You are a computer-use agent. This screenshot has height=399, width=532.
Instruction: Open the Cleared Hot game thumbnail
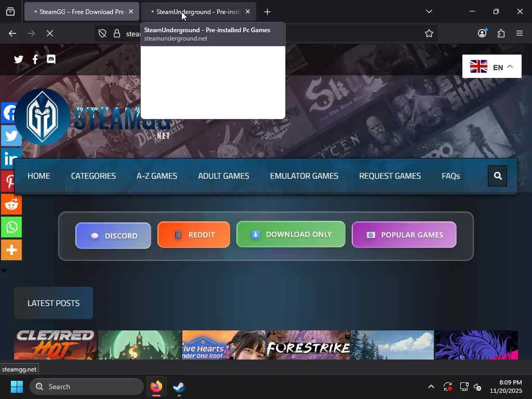(55, 345)
